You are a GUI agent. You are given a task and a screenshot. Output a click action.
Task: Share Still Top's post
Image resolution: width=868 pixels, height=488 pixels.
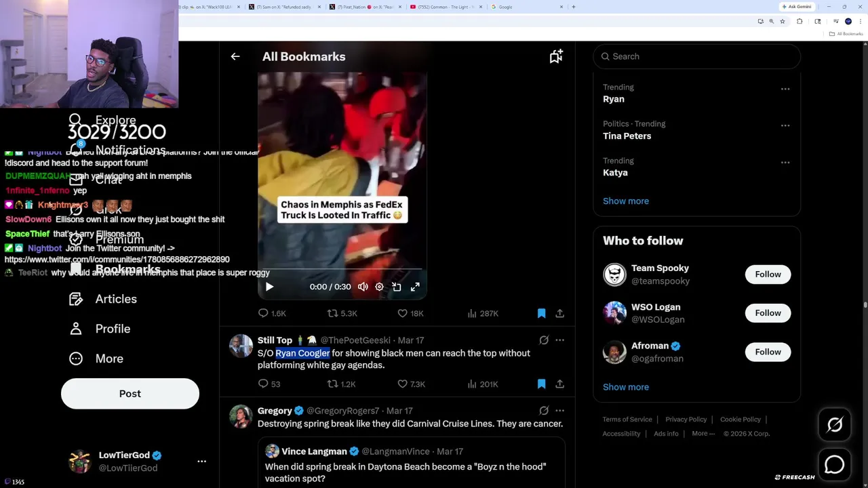click(559, 384)
